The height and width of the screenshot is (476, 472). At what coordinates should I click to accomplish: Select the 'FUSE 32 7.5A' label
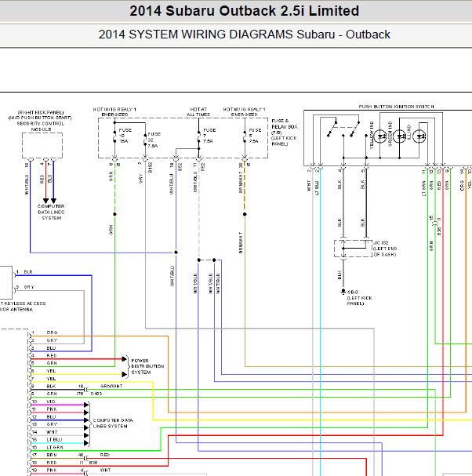[154, 140]
